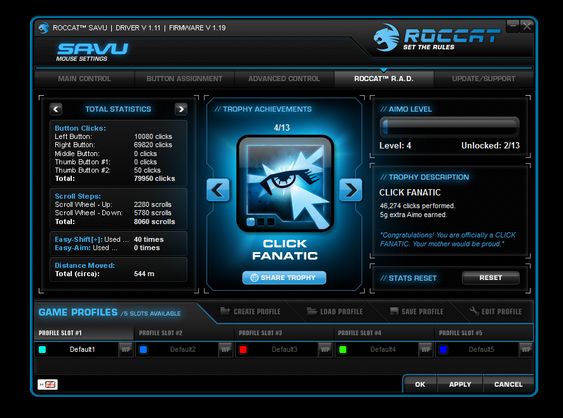Screen dimensions: 563x418
Task: Select Profile Slot #4 header
Action: pyautogui.click(x=384, y=333)
